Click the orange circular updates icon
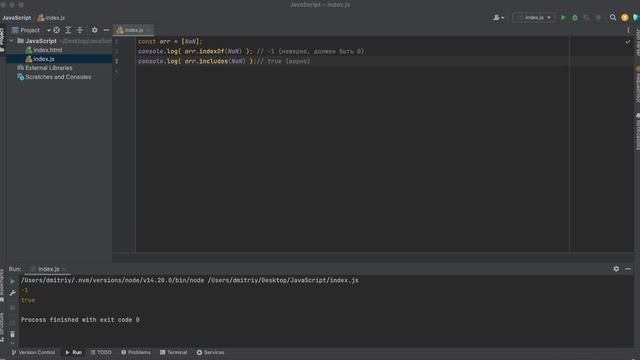 [x=624, y=18]
